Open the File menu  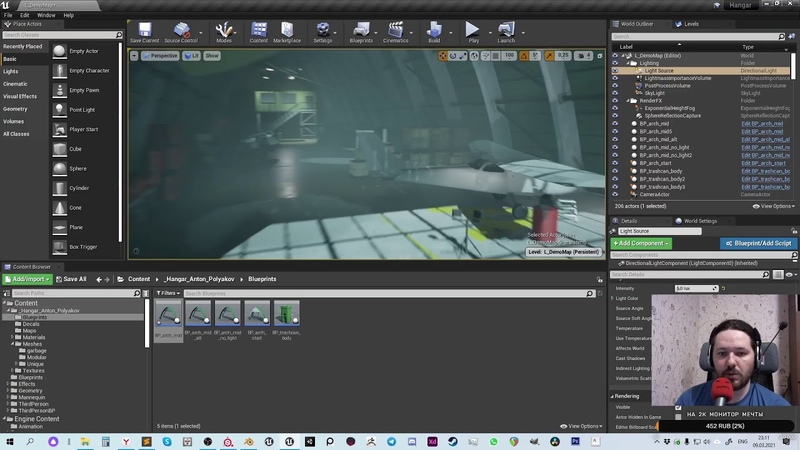pos(8,15)
